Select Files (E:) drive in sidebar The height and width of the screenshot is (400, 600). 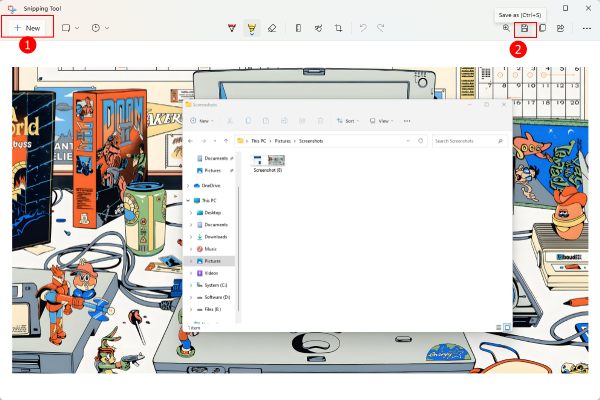tap(211, 309)
